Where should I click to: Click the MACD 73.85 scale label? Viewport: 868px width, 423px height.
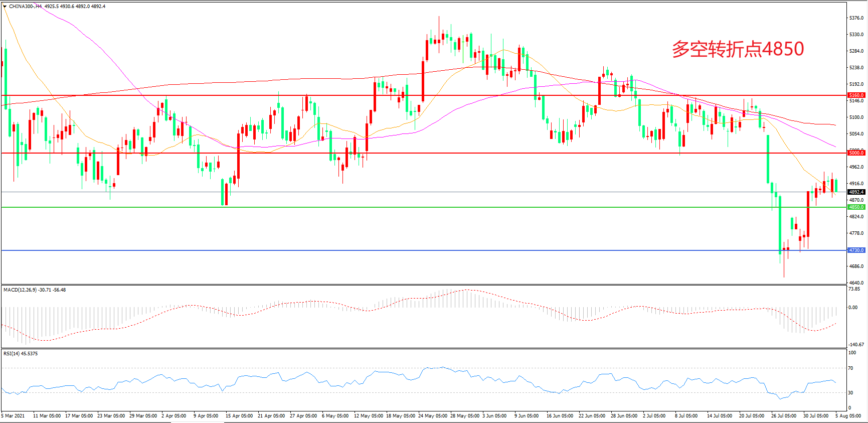pyautogui.click(x=854, y=289)
